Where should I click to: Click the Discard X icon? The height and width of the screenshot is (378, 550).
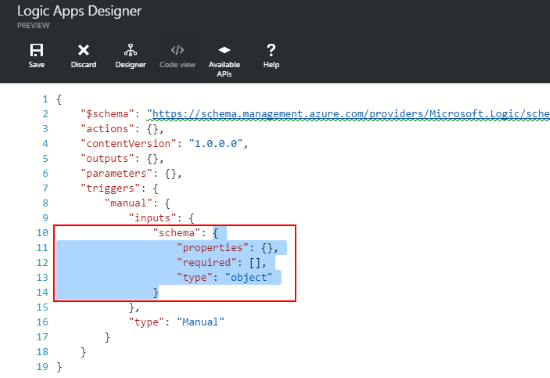(83, 50)
